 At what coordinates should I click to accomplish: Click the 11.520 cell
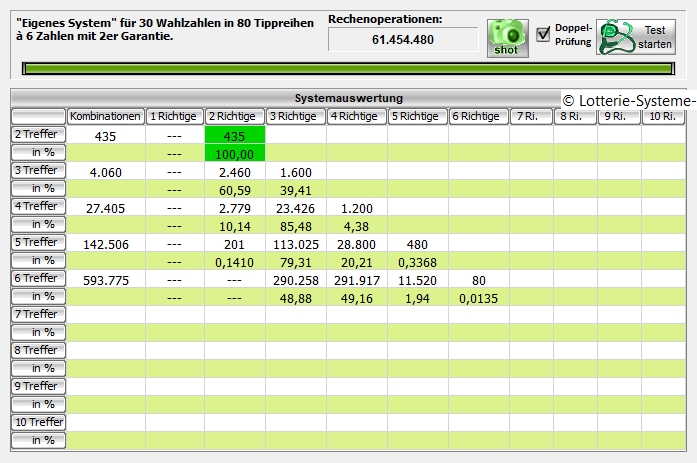click(417, 280)
